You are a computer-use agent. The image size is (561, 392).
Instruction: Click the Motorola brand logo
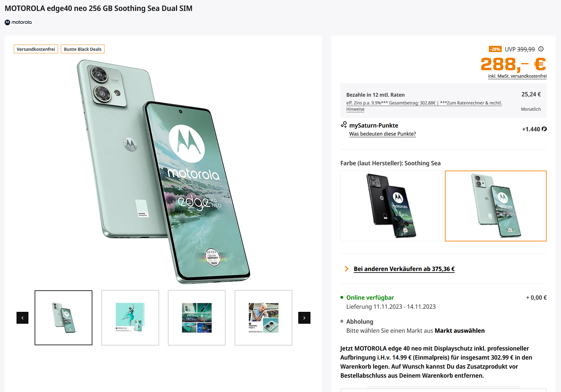click(18, 22)
